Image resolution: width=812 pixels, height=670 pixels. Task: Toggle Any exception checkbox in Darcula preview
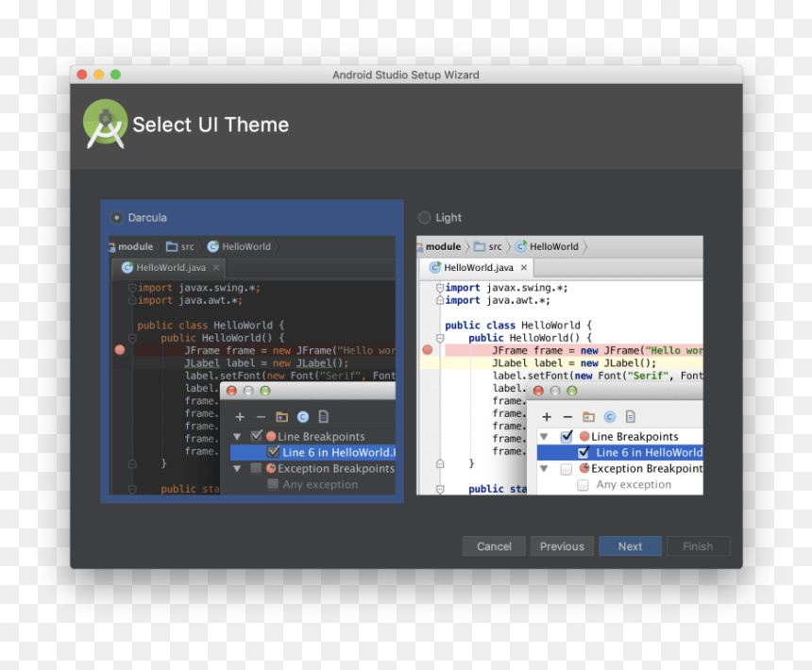(273, 484)
